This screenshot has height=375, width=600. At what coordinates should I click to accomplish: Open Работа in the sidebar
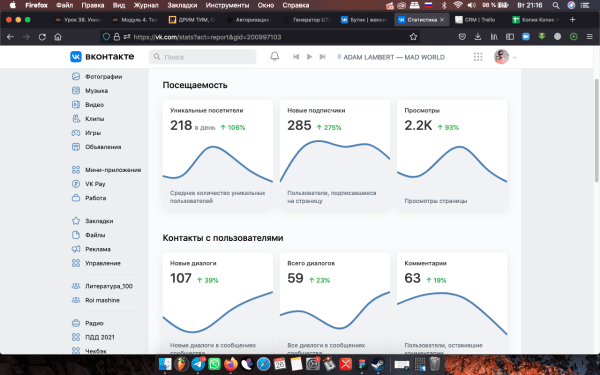(89, 198)
